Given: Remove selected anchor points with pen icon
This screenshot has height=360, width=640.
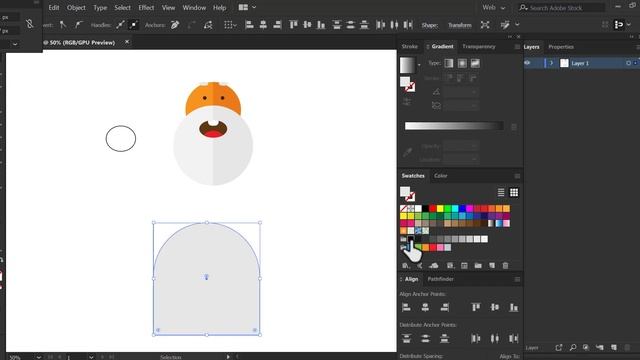Looking at the screenshot, I should pos(175,25).
